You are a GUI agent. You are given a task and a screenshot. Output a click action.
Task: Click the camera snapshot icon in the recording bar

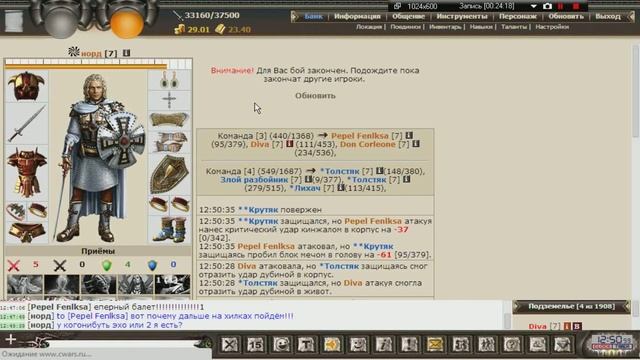547,6
